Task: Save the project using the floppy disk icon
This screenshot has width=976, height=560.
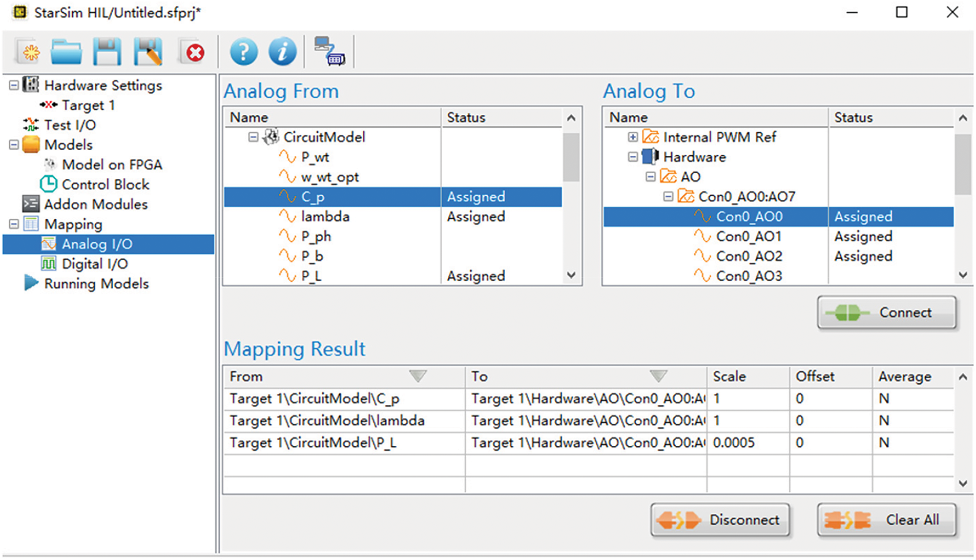Action: 107,52
